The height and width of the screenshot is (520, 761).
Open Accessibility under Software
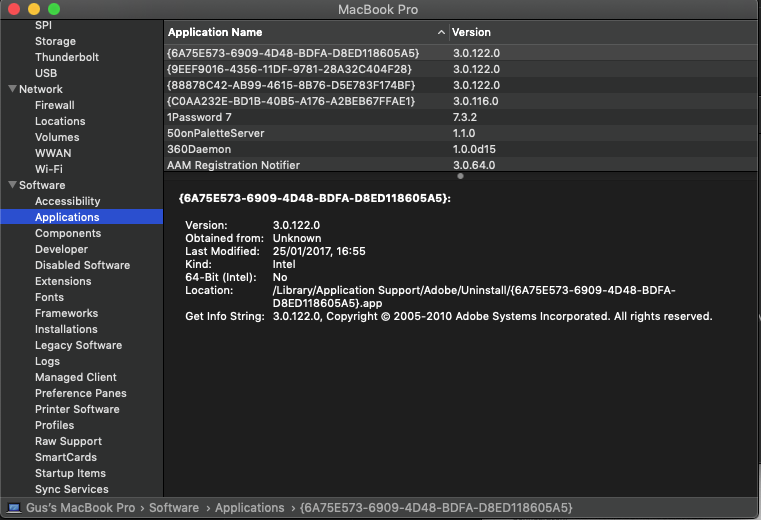[67, 201]
